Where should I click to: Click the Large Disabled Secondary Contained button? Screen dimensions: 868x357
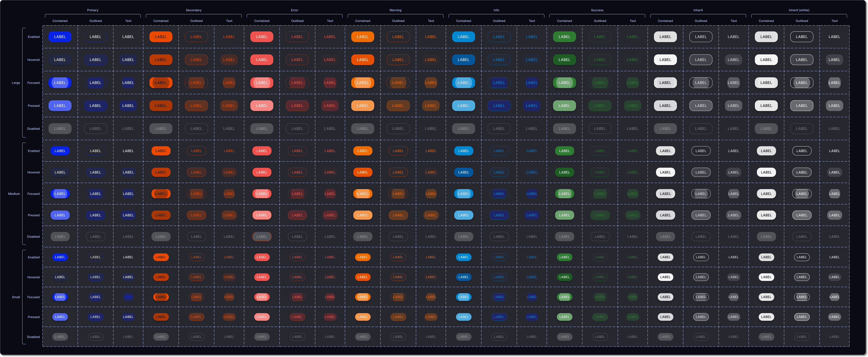pos(161,129)
